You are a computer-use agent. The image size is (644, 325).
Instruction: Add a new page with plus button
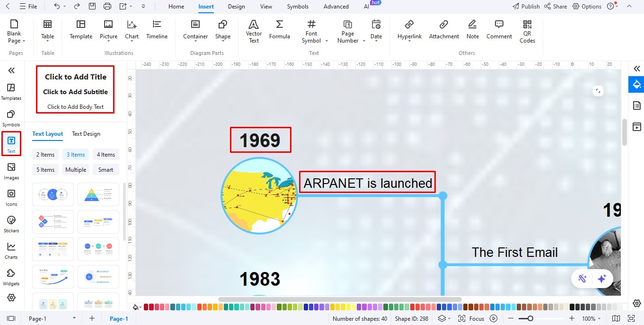pos(92,319)
